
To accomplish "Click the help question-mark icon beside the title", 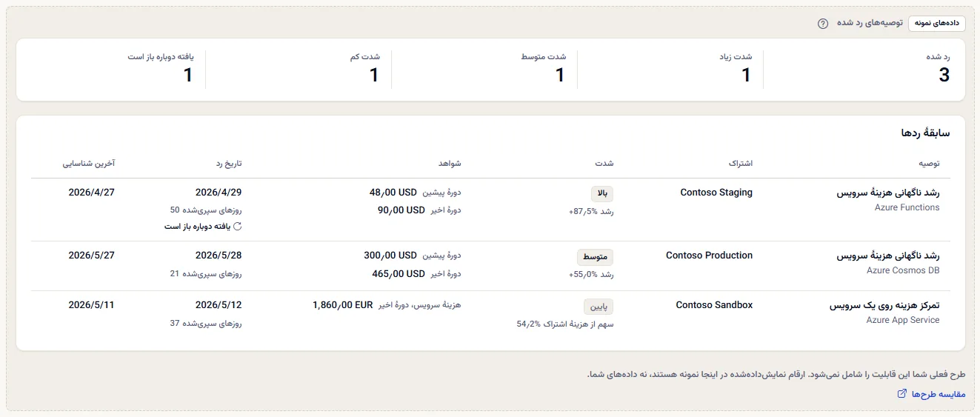I will click(x=822, y=23).
